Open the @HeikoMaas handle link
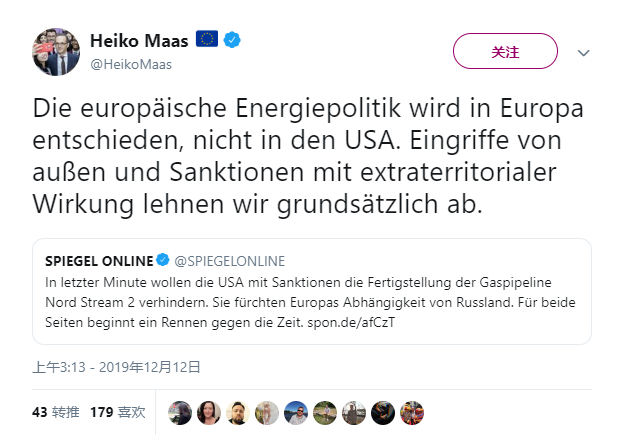 pos(131,64)
